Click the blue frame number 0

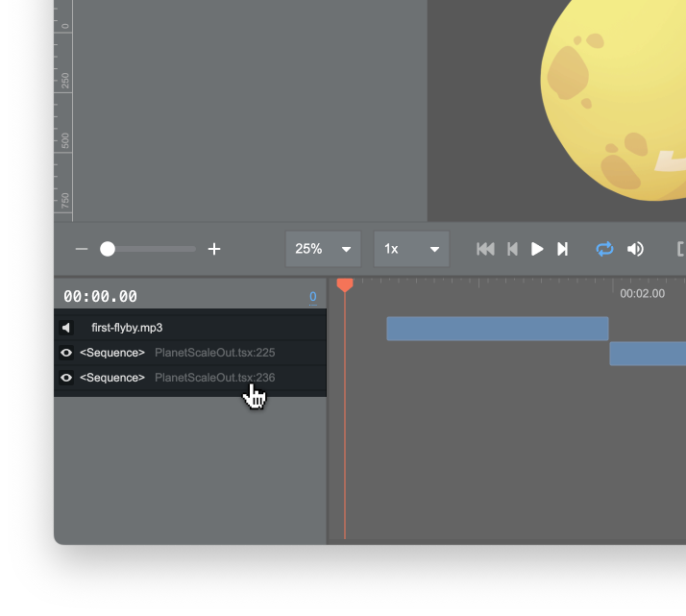pyautogui.click(x=312, y=297)
